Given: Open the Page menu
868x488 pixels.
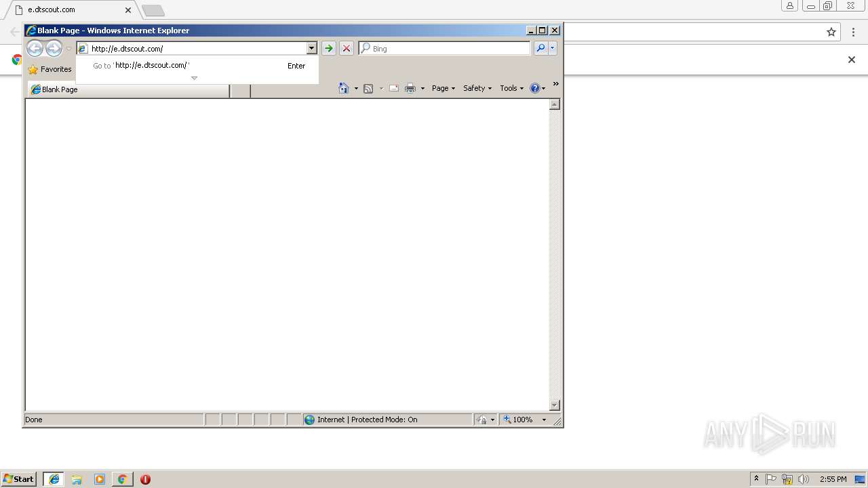Looking at the screenshot, I should point(443,88).
